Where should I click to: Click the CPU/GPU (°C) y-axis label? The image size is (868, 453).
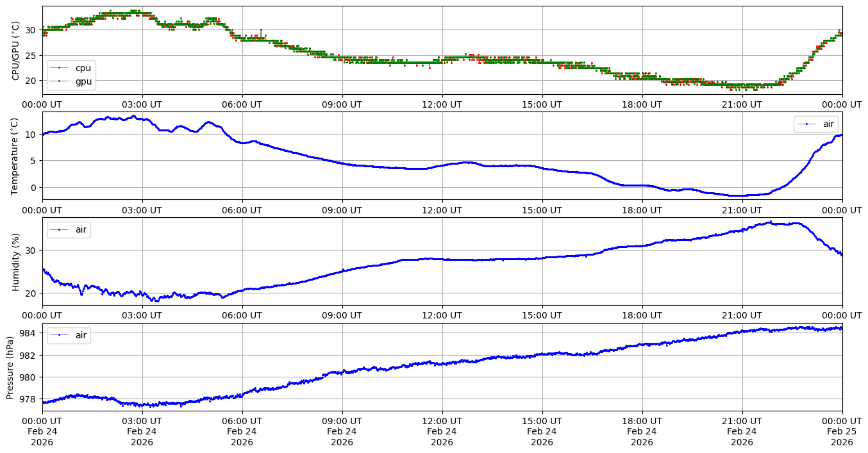click(x=15, y=50)
